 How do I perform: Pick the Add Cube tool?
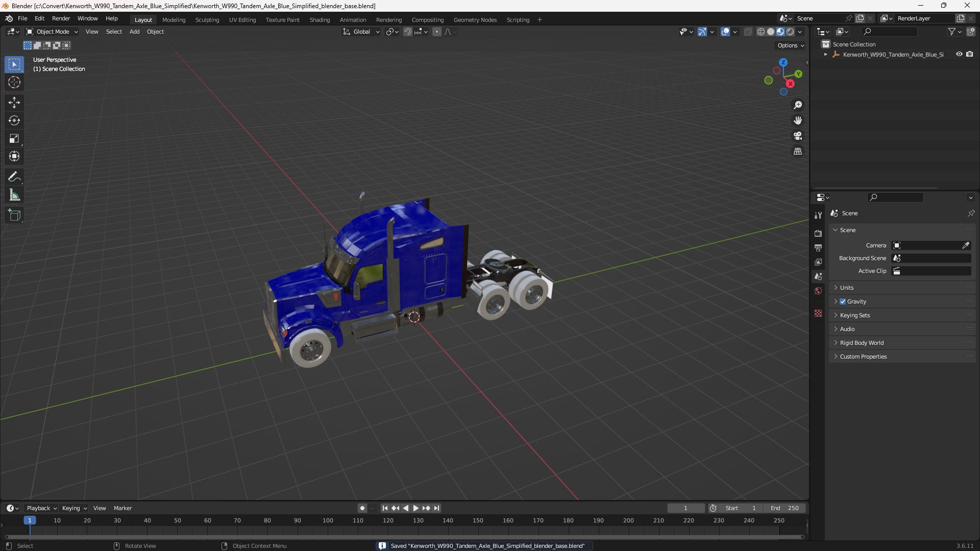[14, 215]
